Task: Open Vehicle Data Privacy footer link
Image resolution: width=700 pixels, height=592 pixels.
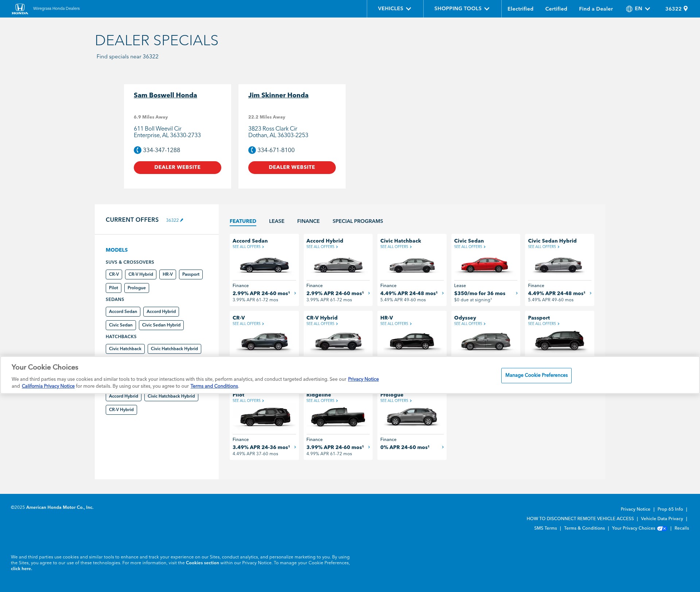Action: pyautogui.click(x=662, y=519)
